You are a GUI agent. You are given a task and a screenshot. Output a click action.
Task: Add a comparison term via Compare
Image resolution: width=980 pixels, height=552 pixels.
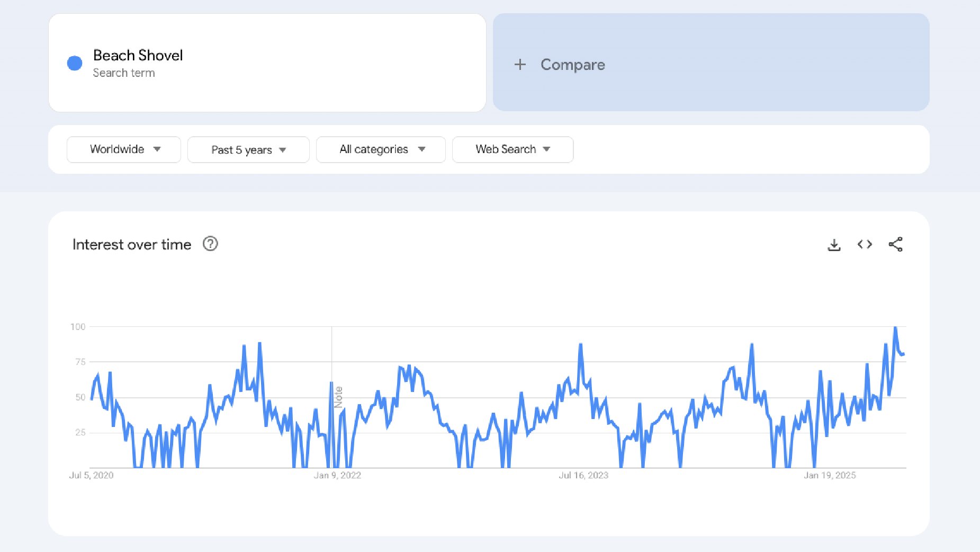coord(711,63)
